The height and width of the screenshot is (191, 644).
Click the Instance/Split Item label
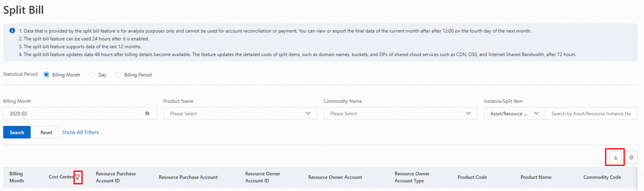tap(503, 101)
